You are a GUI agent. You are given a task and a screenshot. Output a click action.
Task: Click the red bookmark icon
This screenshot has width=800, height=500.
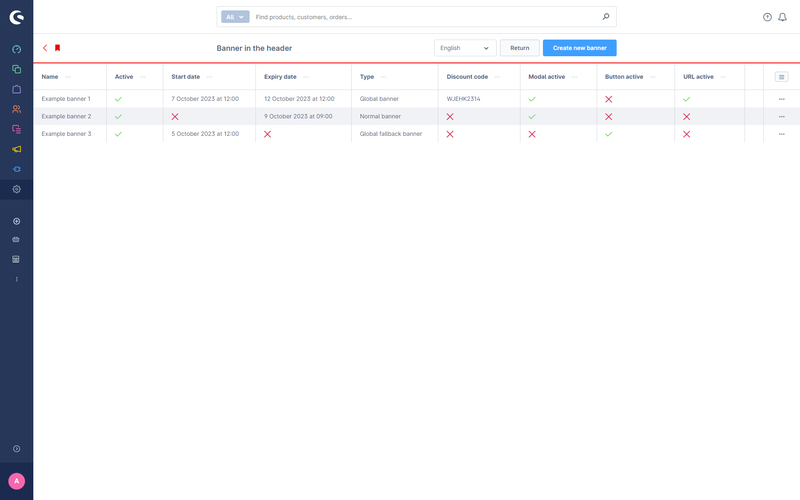(x=58, y=48)
